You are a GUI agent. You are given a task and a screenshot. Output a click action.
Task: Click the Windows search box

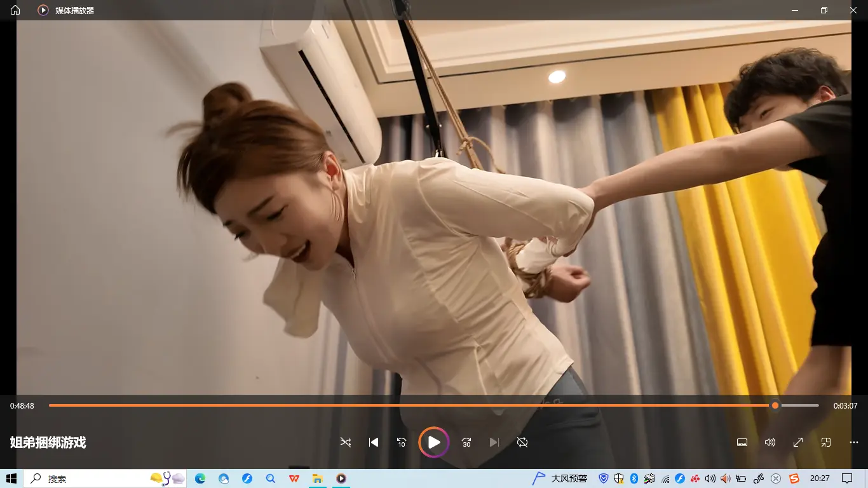pyautogui.click(x=89, y=478)
